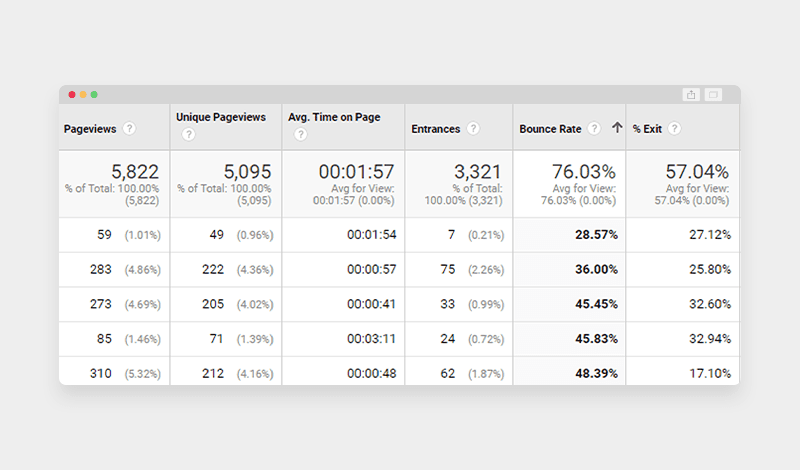Click the Bounce Rate column header label
Screen dimensions: 800x470
coord(551,129)
